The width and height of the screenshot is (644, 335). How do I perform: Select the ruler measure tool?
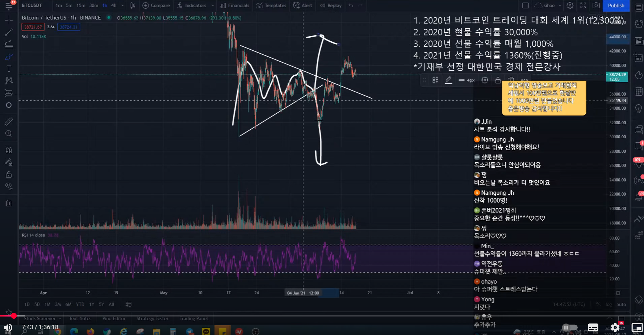(9, 121)
